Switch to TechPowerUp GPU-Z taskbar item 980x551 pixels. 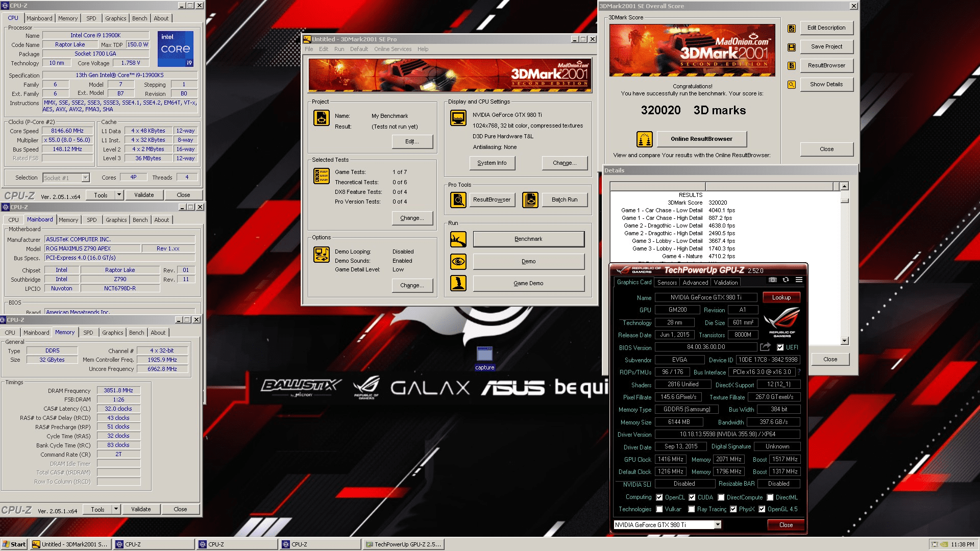point(404,544)
